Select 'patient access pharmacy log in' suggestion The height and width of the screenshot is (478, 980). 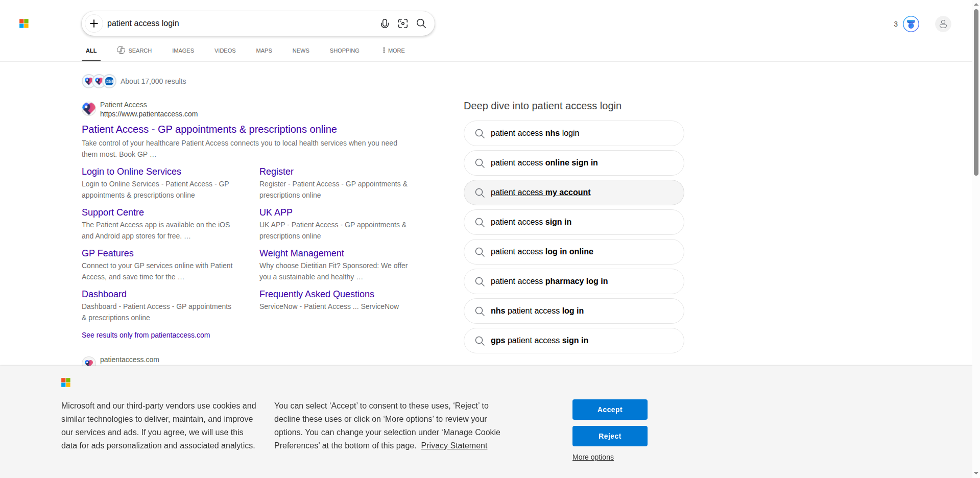point(574,281)
